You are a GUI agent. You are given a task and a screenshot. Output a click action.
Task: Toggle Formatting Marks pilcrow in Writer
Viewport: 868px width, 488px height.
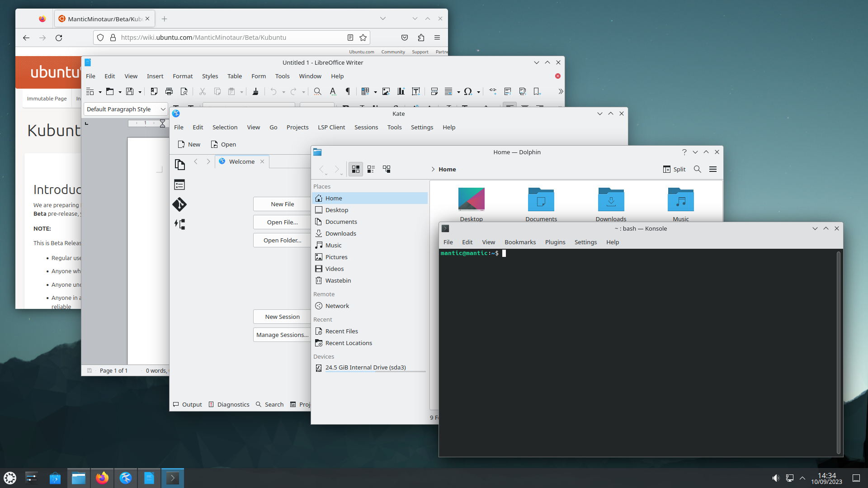(x=348, y=91)
